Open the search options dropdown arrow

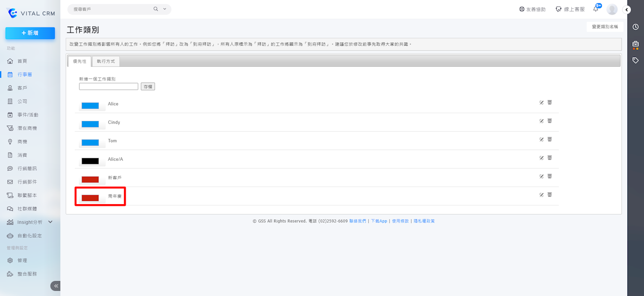pos(165,9)
